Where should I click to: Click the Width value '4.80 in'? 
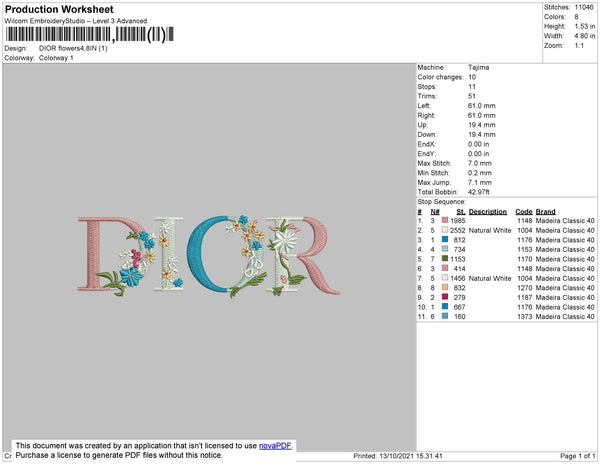(585, 36)
